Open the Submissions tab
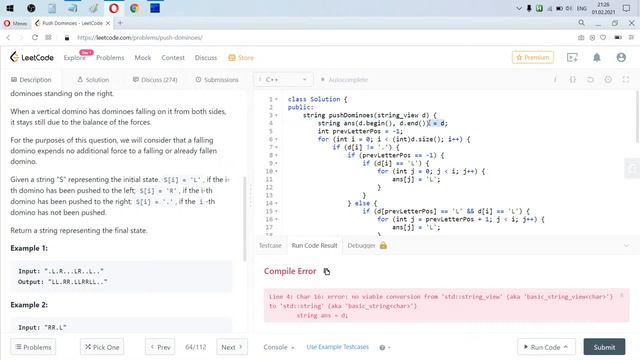The height and width of the screenshot is (360, 640). 217,80
